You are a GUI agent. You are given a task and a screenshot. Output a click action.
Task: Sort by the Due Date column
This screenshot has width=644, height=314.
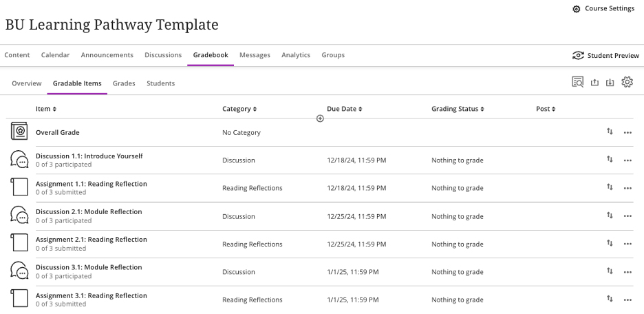tap(344, 109)
